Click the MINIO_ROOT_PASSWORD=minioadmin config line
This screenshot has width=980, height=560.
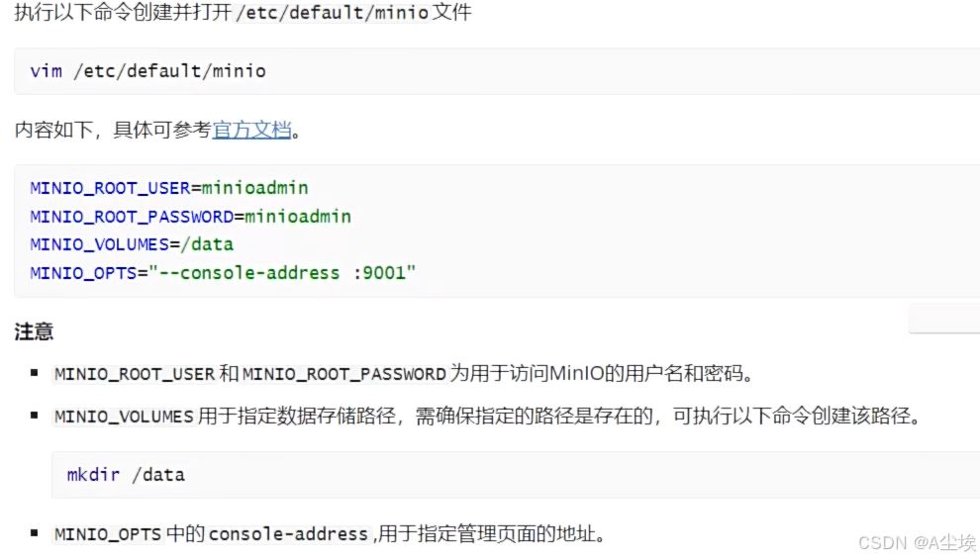point(190,216)
